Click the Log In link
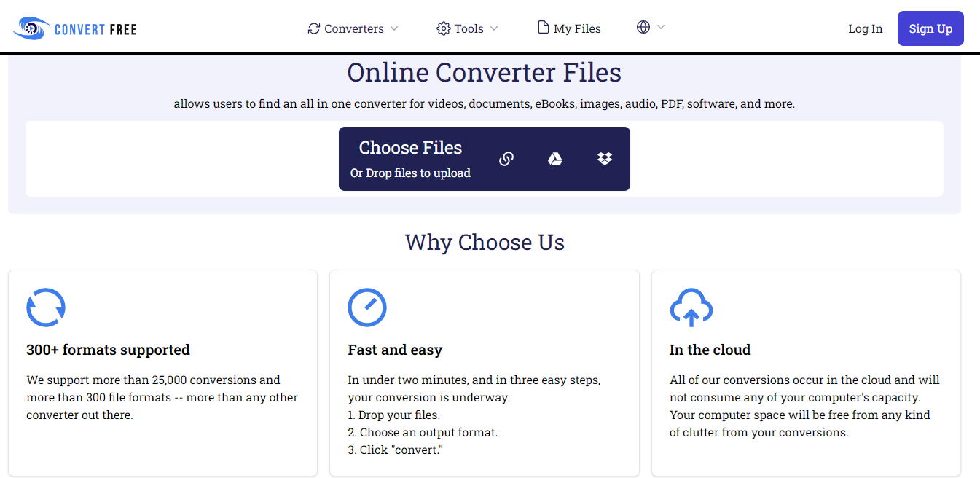Image resolution: width=980 pixels, height=478 pixels. [x=865, y=28]
